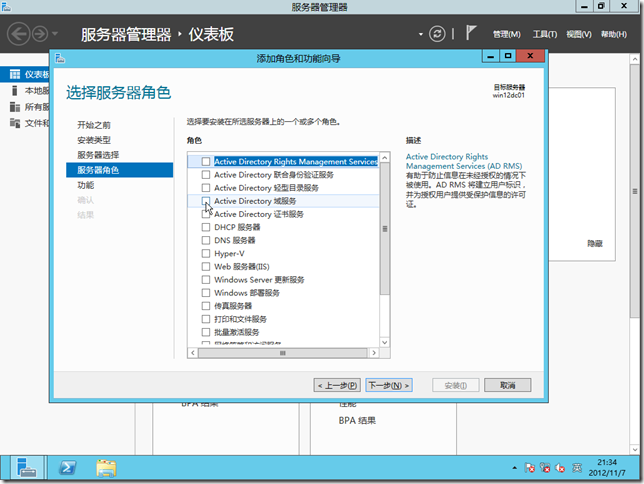Open File Explorer from the taskbar
The image size is (644, 484).
point(106,468)
